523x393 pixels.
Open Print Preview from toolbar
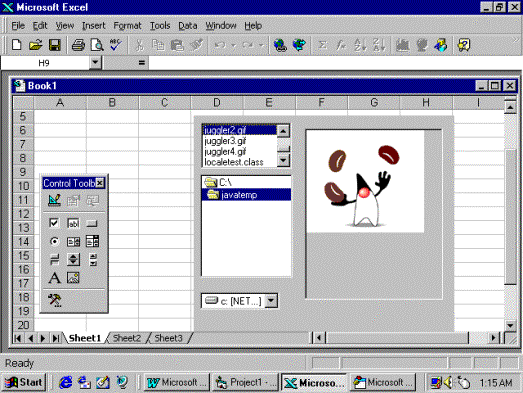click(97, 45)
